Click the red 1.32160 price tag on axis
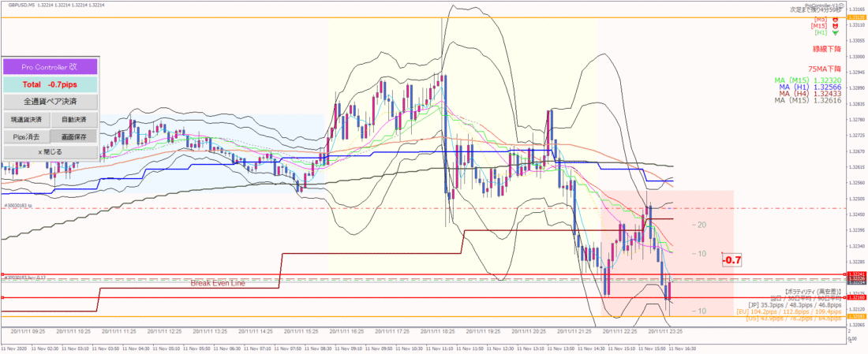Screen dimensions: 868x354 pos(856,298)
